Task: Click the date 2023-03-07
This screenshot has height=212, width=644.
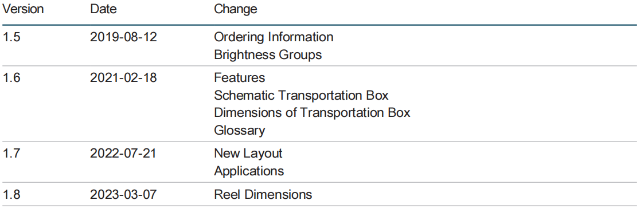Action: tap(124, 194)
